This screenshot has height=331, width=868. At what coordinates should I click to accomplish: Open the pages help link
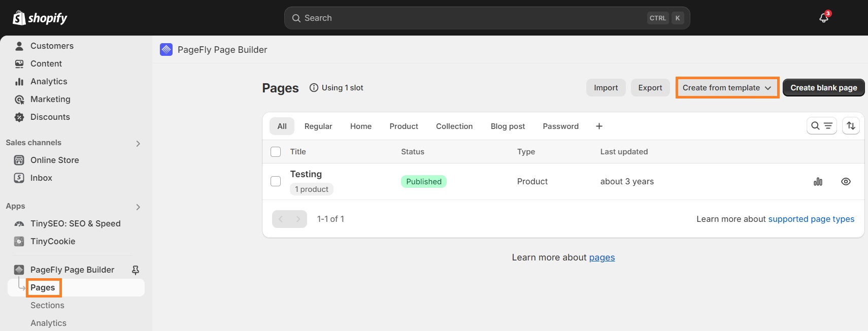coord(602,257)
